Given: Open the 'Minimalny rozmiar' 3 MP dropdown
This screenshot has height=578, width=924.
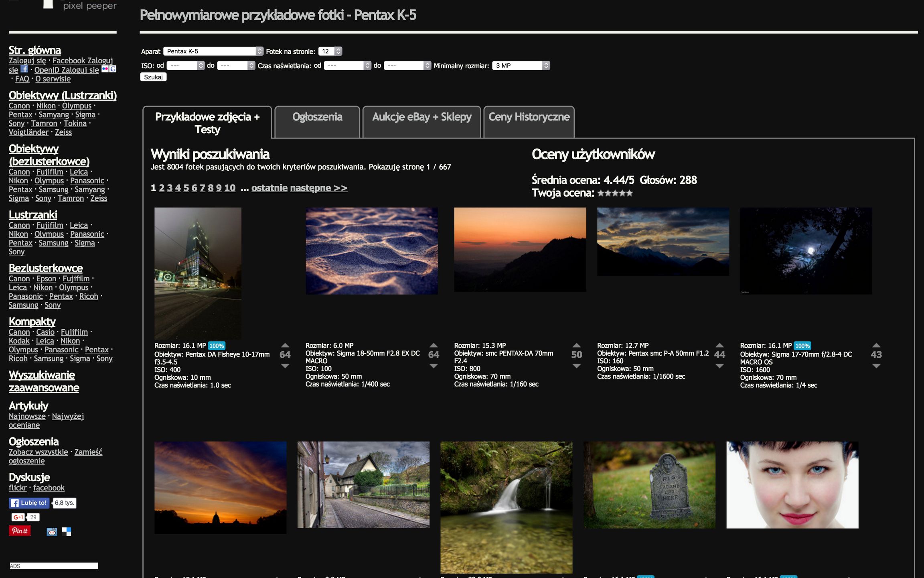Looking at the screenshot, I should point(521,65).
